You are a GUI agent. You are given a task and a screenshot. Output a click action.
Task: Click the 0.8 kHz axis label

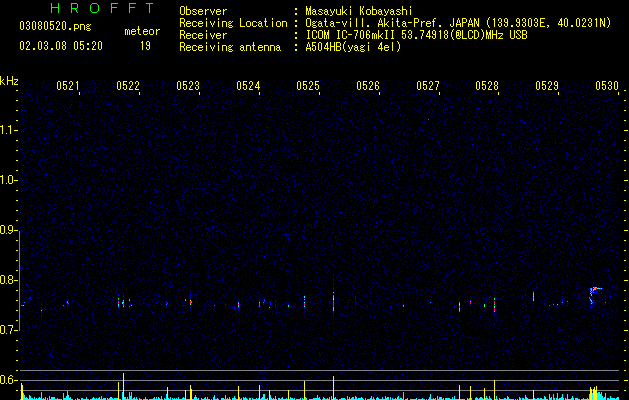(8, 280)
